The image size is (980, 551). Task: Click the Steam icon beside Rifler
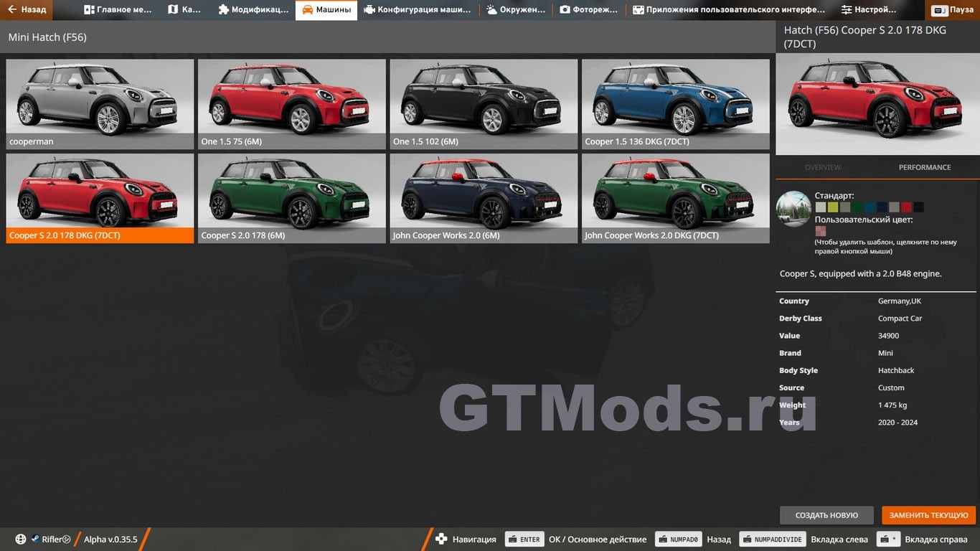point(35,540)
